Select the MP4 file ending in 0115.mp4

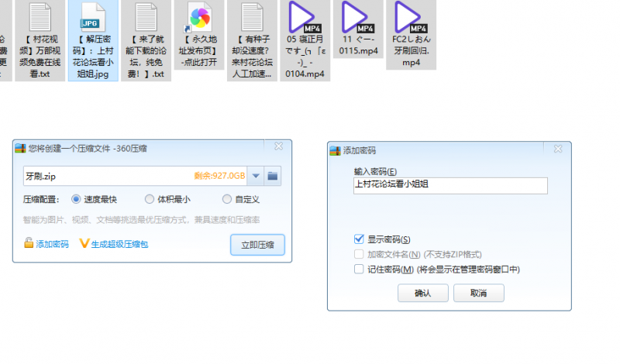click(355, 16)
